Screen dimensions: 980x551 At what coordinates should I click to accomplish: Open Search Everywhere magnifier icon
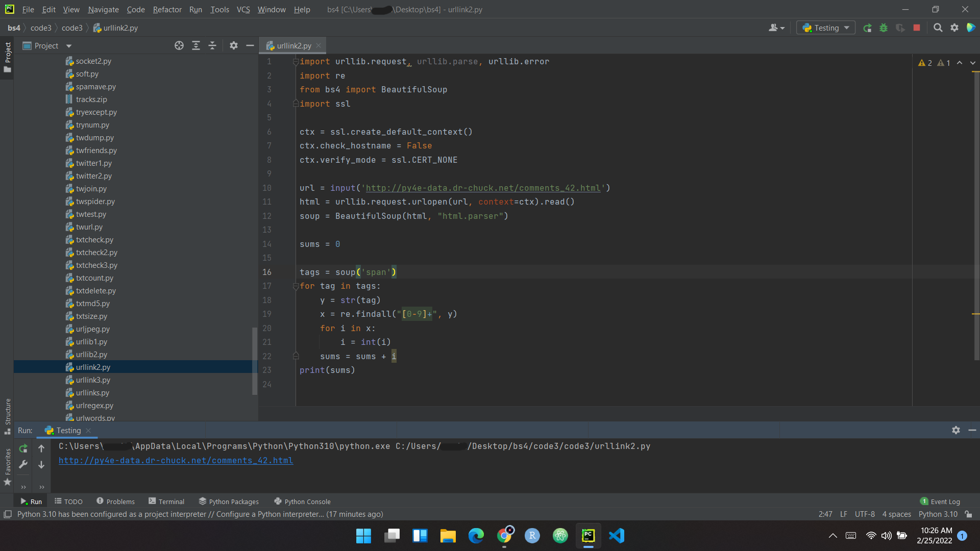point(938,28)
